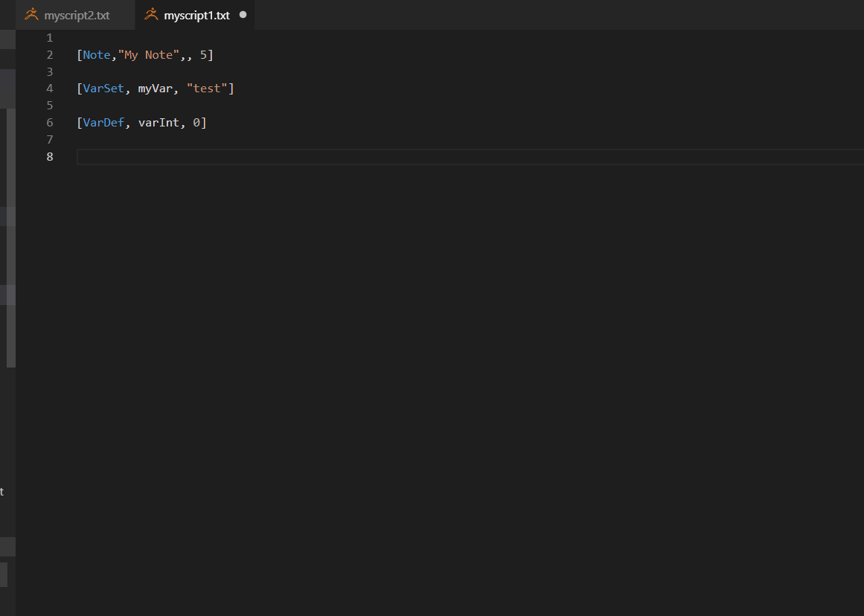
Task: Click the "My Note" string literal
Action: point(150,54)
